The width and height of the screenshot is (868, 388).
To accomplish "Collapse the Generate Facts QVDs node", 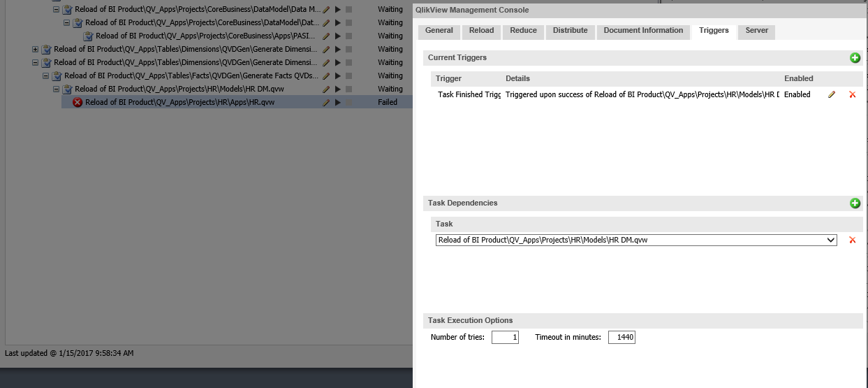I will click(x=46, y=76).
